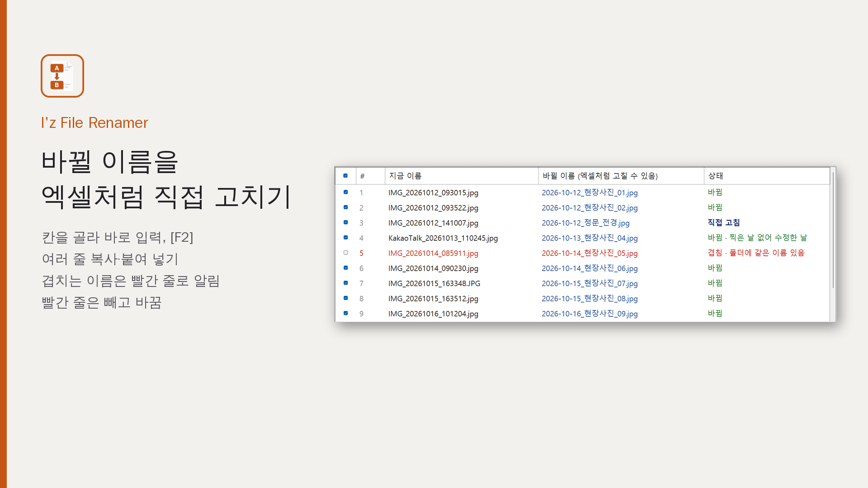Click the status '바뀜 · 찍은 날 없어 수정한 날'
Image resolution: width=868 pixels, height=488 pixels.
click(x=757, y=238)
